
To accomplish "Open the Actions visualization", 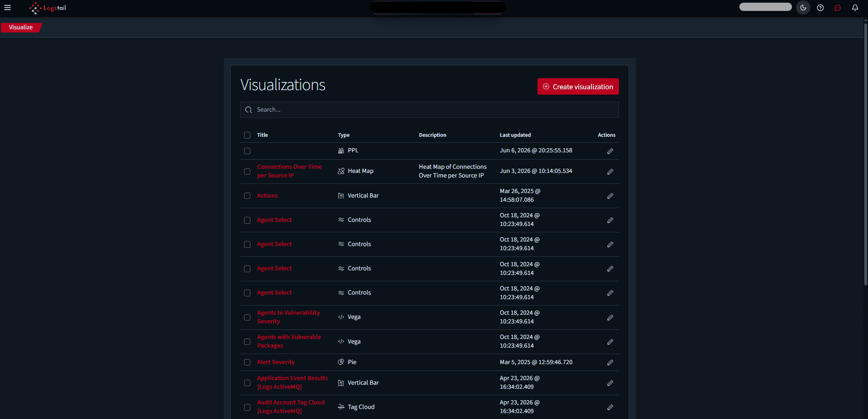I will click(x=267, y=195).
